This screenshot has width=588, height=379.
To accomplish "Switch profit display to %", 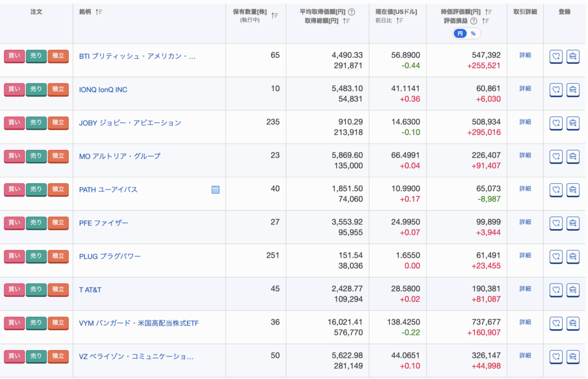I will click(473, 33).
